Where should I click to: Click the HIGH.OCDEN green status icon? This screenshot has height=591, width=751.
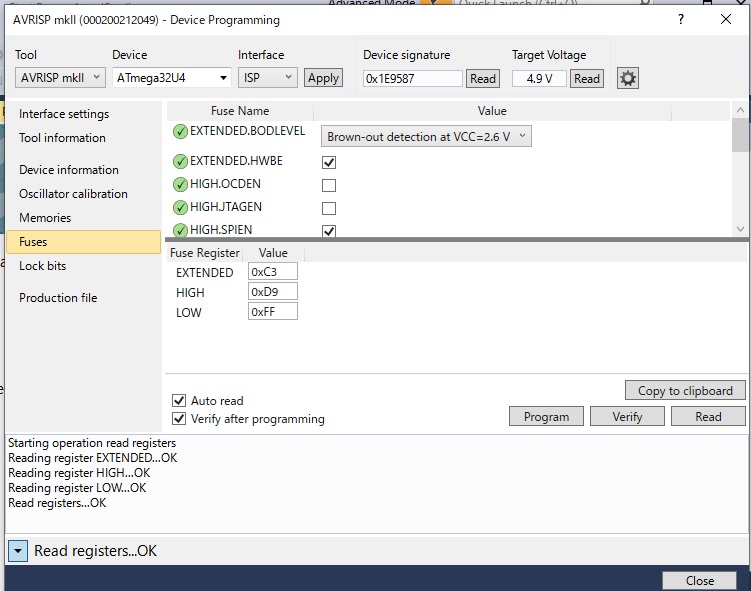click(180, 184)
